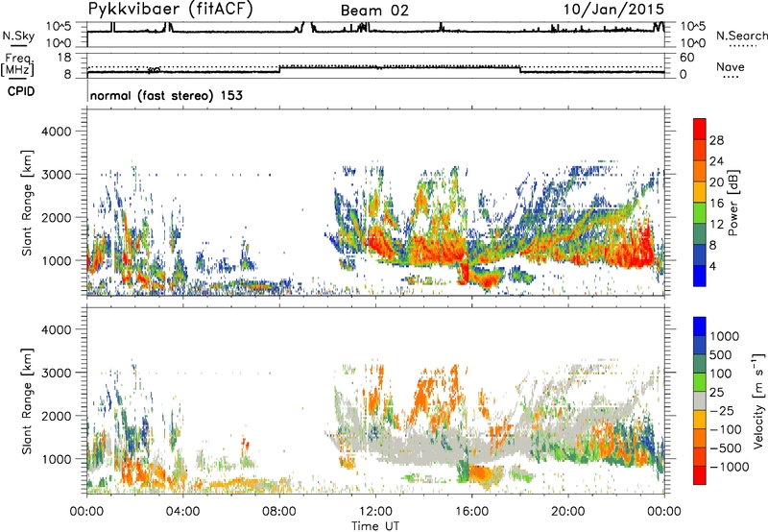768x532 pixels.
Task: Click the 08:00 time axis label
Action: tap(279, 512)
